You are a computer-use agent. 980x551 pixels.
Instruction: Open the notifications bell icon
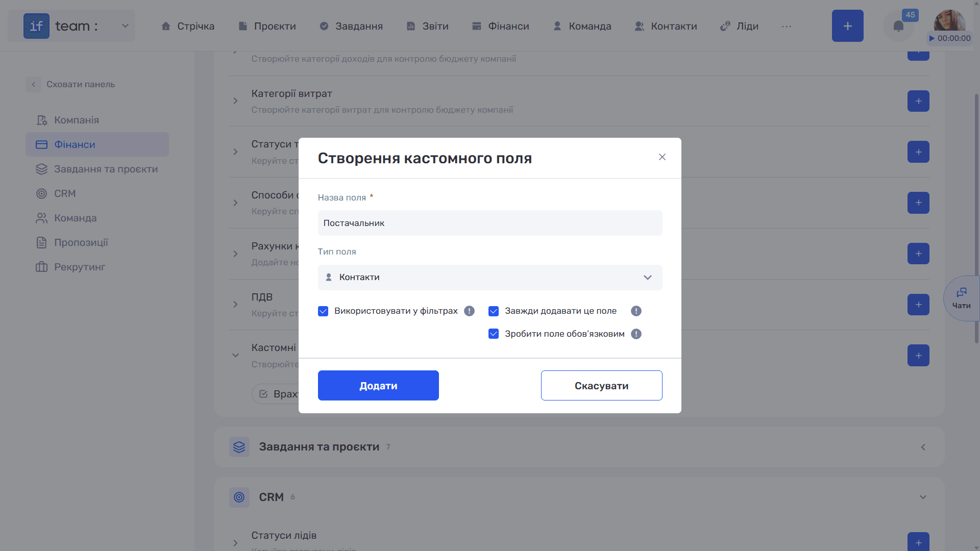(x=898, y=26)
